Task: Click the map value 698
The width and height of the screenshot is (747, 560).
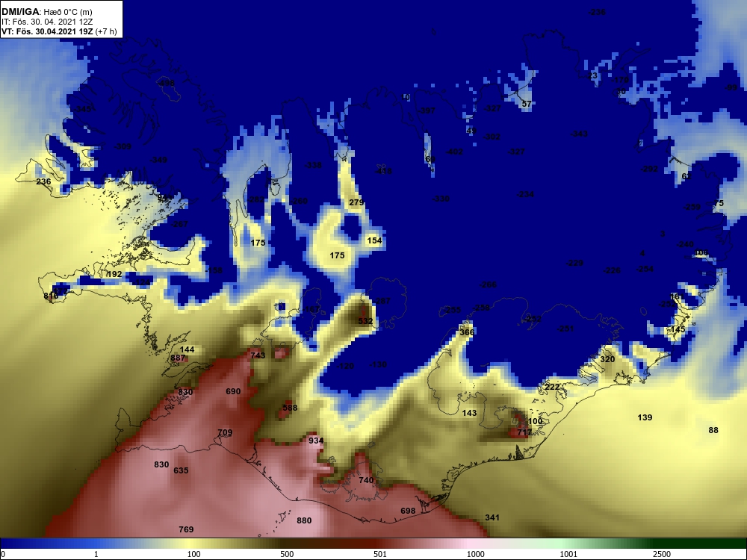Action: [408, 511]
